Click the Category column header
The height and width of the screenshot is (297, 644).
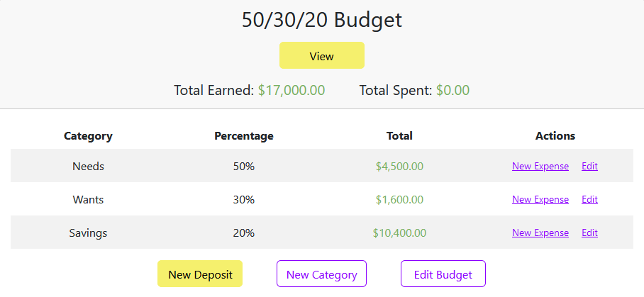[x=88, y=136]
